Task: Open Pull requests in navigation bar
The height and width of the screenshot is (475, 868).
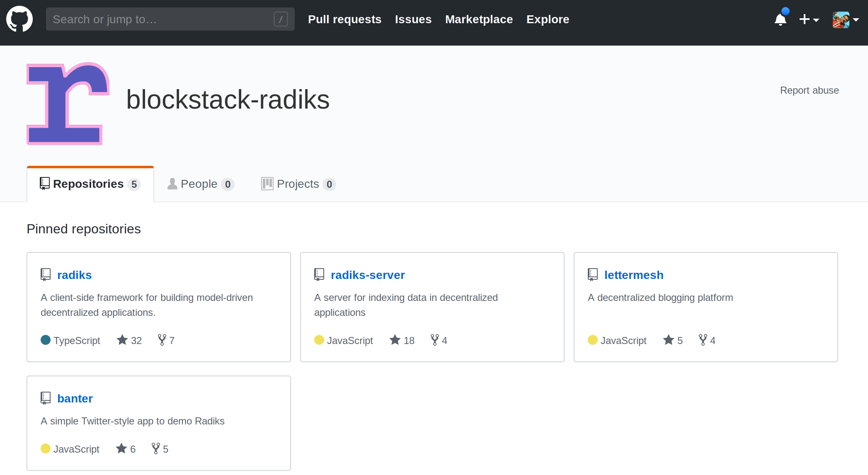Action: tap(344, 19)
